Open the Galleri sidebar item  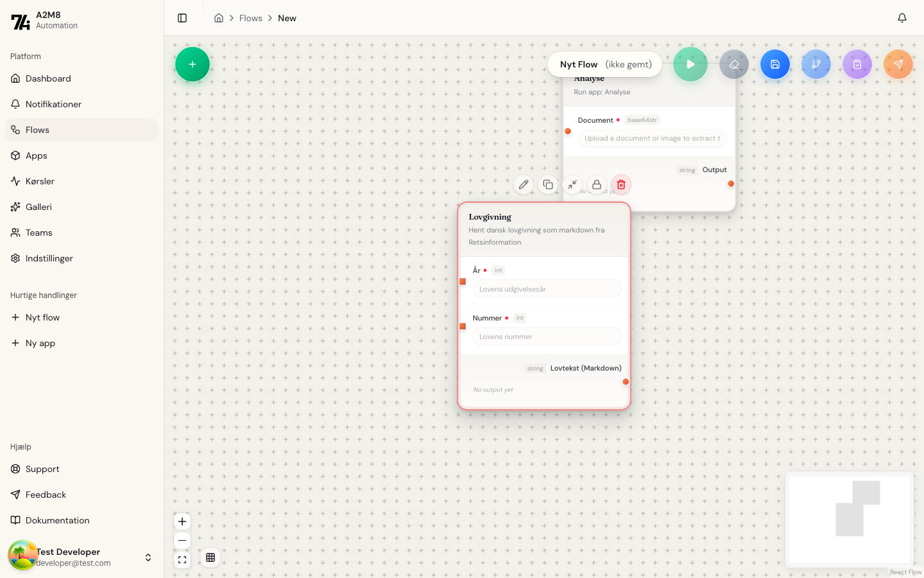(x=38, y=207)
